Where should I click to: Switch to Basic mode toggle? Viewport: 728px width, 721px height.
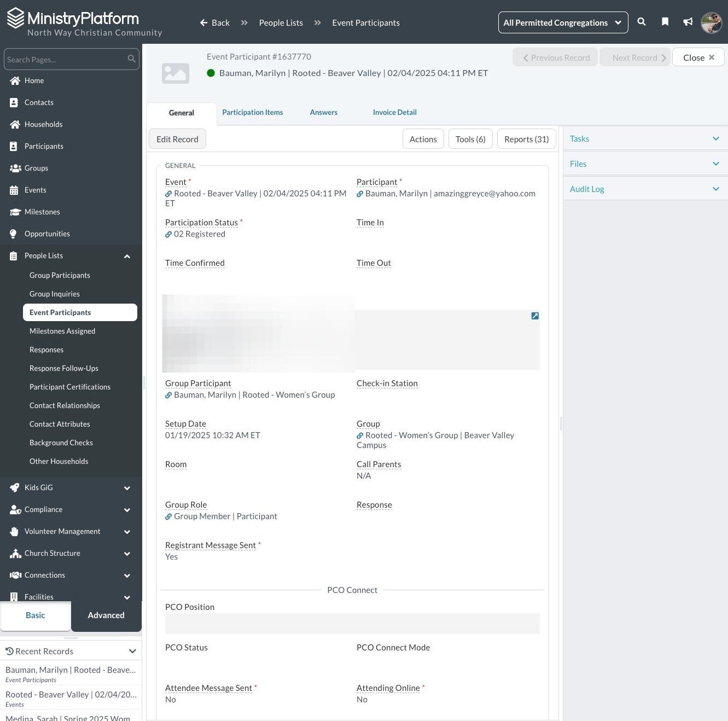tap(36, 615)
